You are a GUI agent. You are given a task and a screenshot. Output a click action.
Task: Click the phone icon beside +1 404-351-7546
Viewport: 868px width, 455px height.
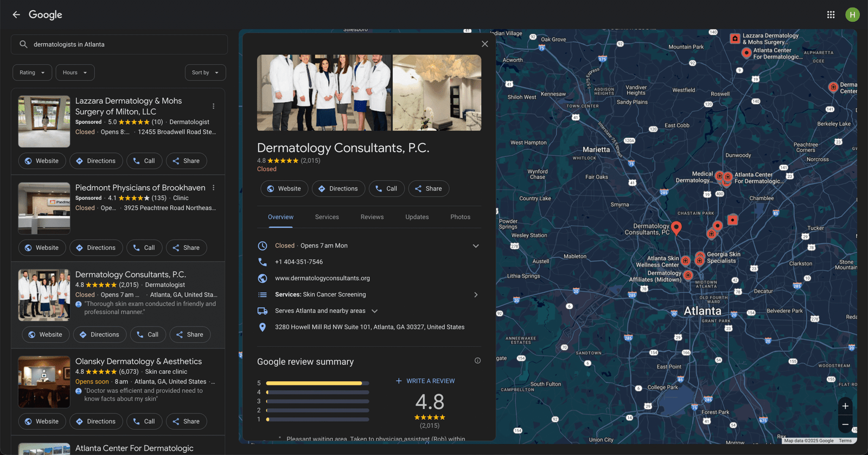(263, 262)
